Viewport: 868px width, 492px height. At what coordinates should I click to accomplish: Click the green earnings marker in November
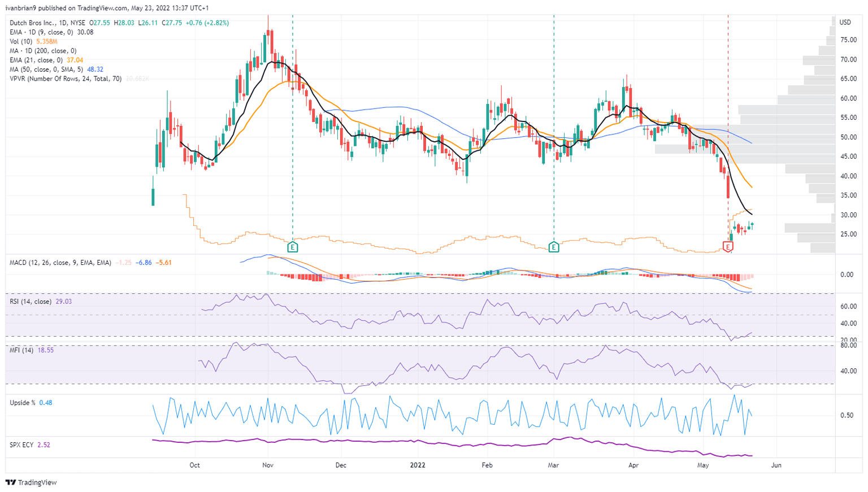click(292, 247)
